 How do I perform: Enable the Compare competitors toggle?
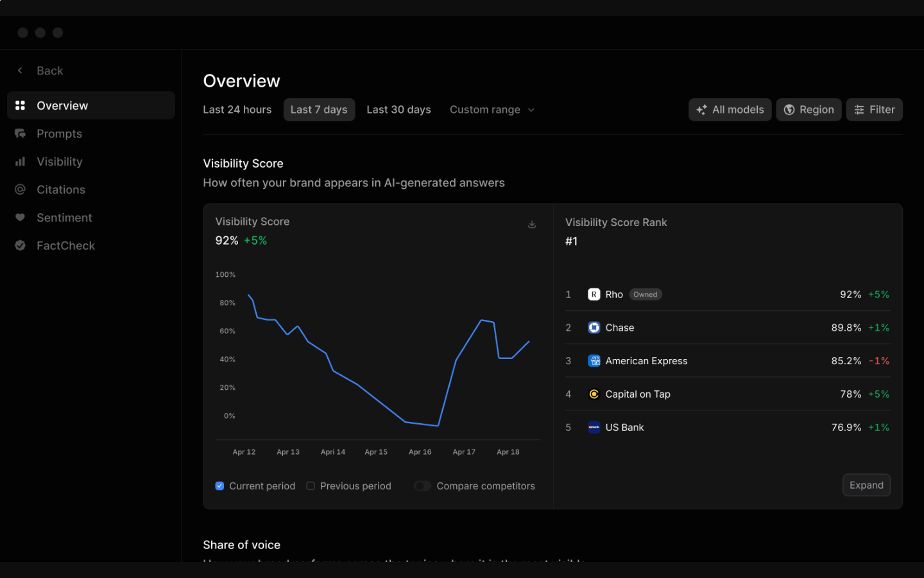pos(422,486)
